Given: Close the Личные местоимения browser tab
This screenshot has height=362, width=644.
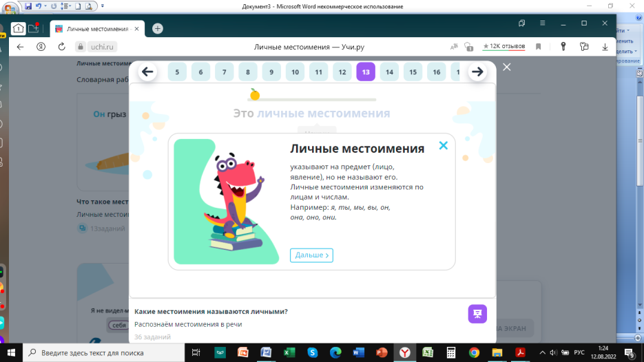Looking at the screenshot, I should 137,29.
